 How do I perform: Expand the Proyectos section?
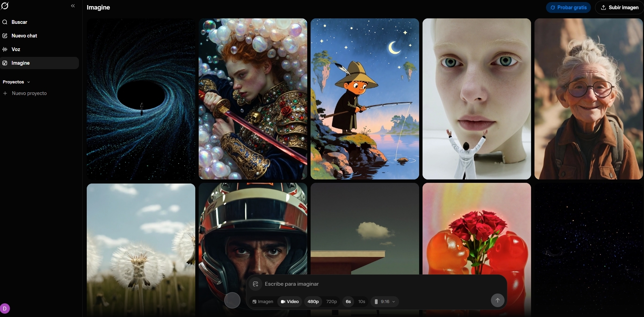click(16, 82)
